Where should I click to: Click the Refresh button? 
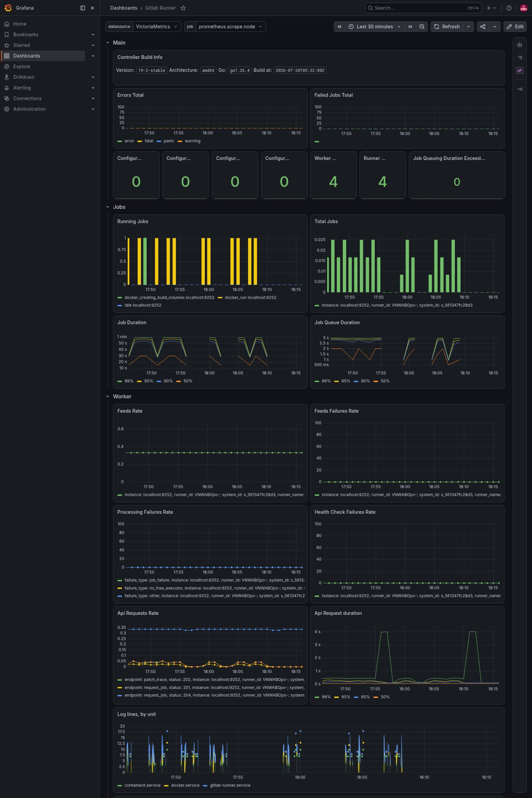click(447, 27)
